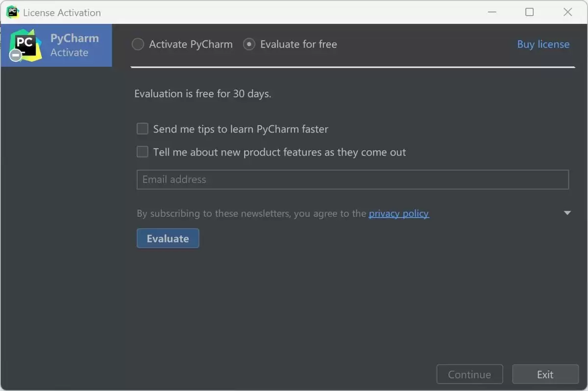The height and width of the screenshot is (391, 588).
Task: Enable Send me tips to learn PyCharm faster
Action: (x=142, y=129)
